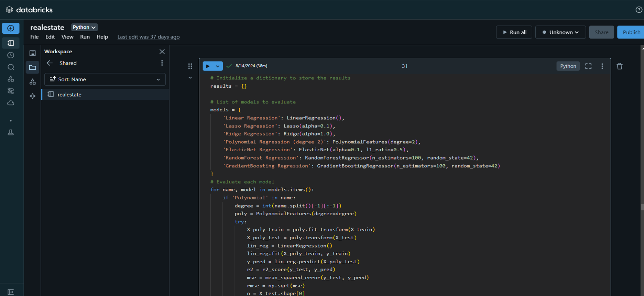Open the Assistant sparkle icon

[x=33, y=96]
